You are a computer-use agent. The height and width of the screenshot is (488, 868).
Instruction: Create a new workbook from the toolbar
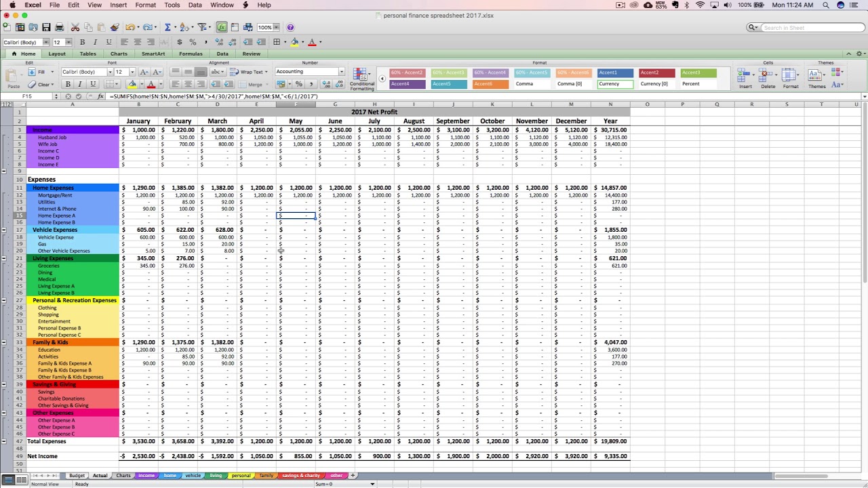tap(7, 27)
